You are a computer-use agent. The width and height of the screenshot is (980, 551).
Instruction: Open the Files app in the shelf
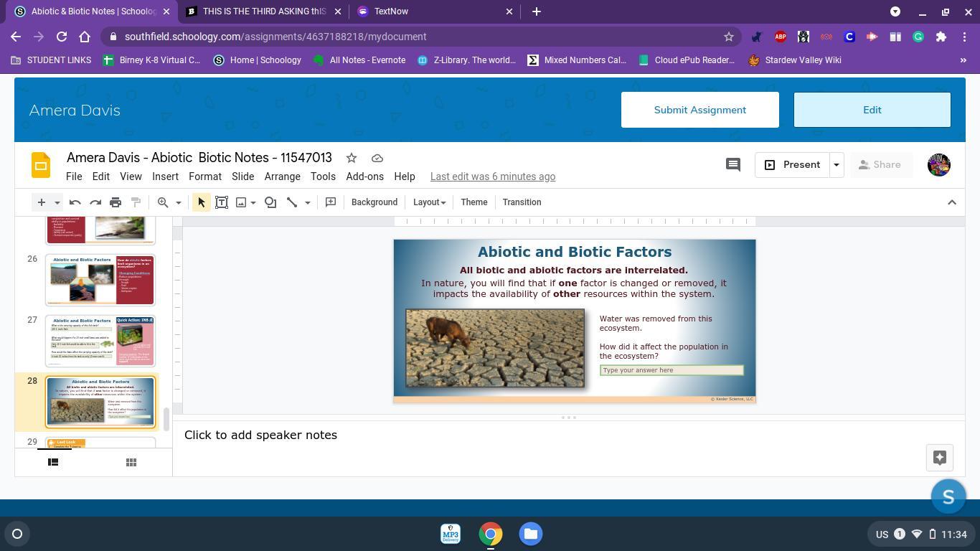531,534
